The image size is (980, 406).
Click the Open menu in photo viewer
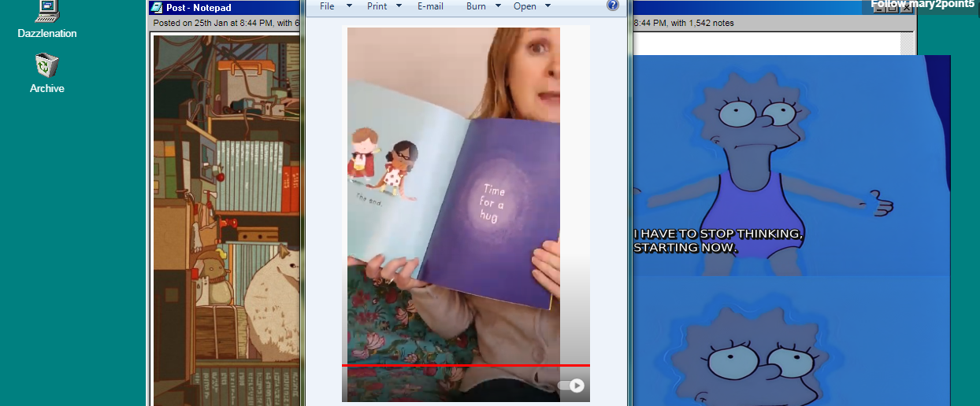pyautogui.click(x=525, y=6)
